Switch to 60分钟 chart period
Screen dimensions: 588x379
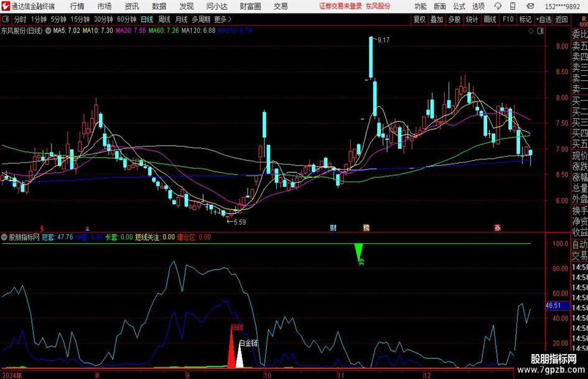click(126, 19)
